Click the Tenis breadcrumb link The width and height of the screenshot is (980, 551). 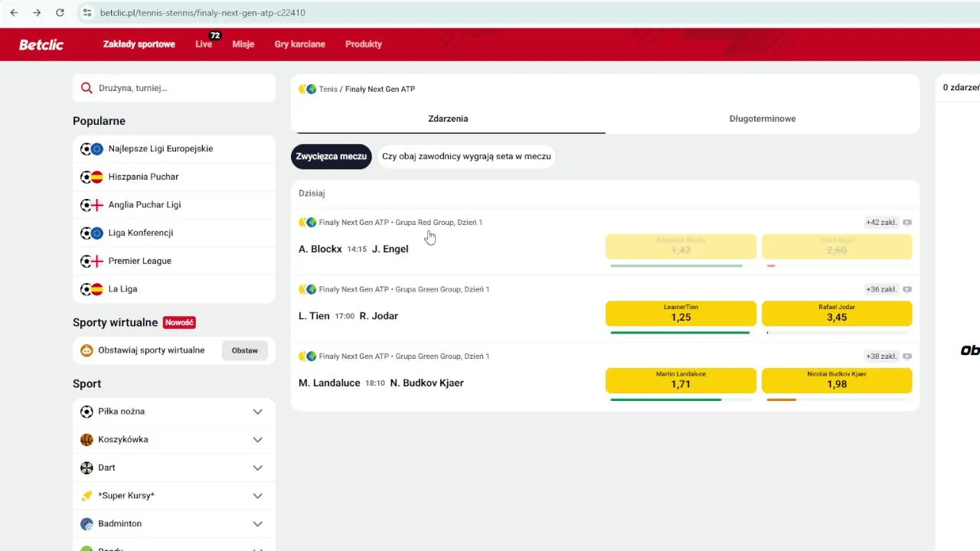[328, 90]
